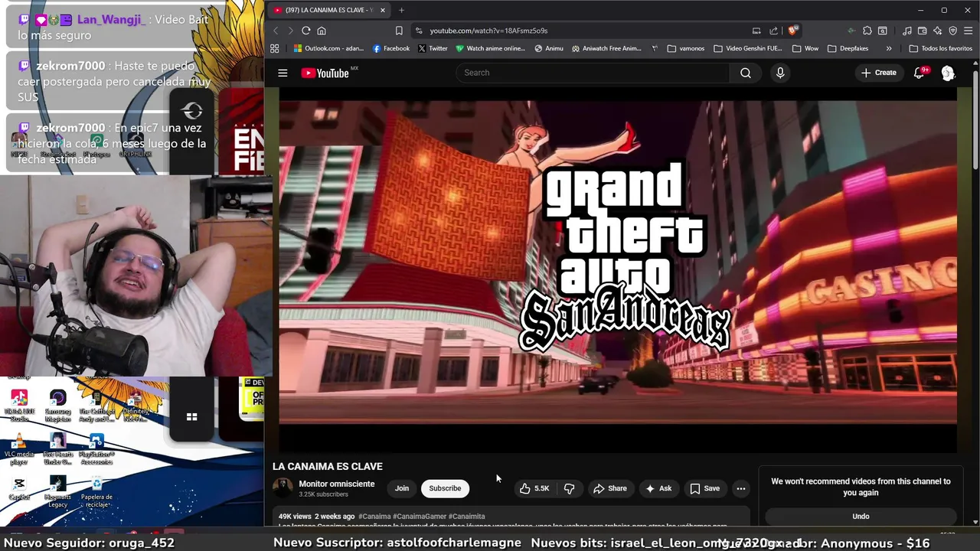Open TikTok LIVE Studio desktop shortcut
Screen dimensions: 980x551
coord(19,406)
